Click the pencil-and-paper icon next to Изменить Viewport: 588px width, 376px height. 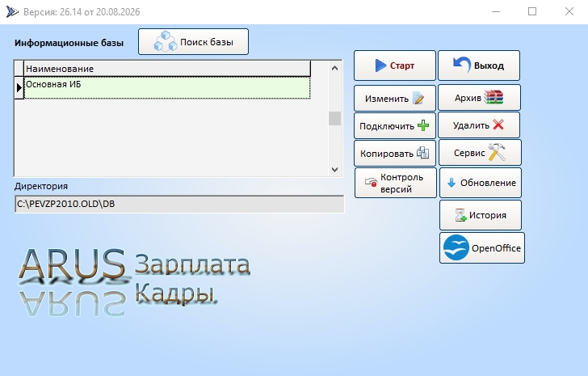coord(418,99)
